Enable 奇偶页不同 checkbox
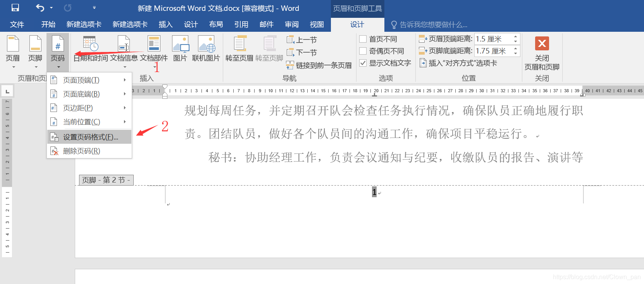Screen dimensions: 644x284 tap(363, 51)
